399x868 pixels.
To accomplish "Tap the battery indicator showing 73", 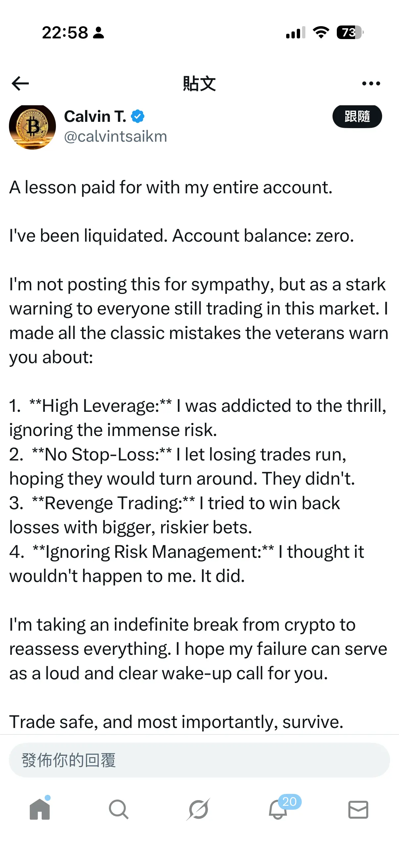I will point(349,33).
